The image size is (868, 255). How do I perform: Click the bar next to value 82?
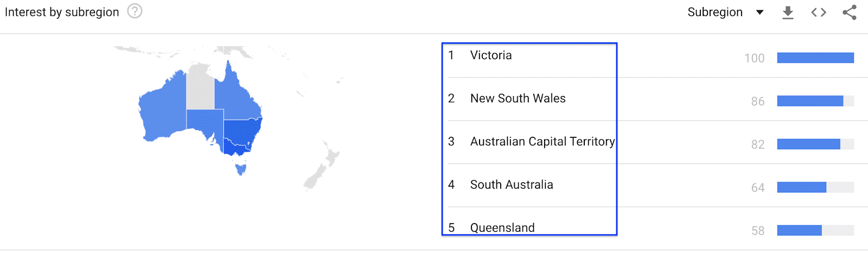(x=808, y=144)
